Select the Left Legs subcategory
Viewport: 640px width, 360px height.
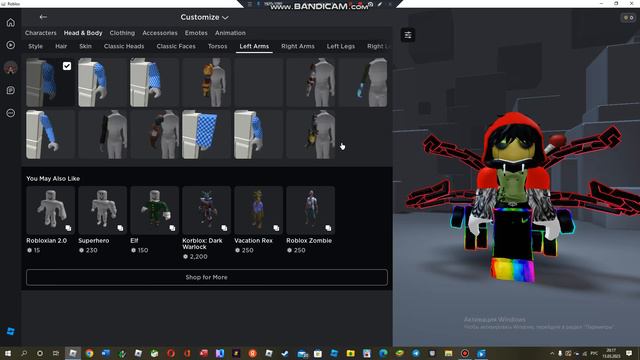340,46
